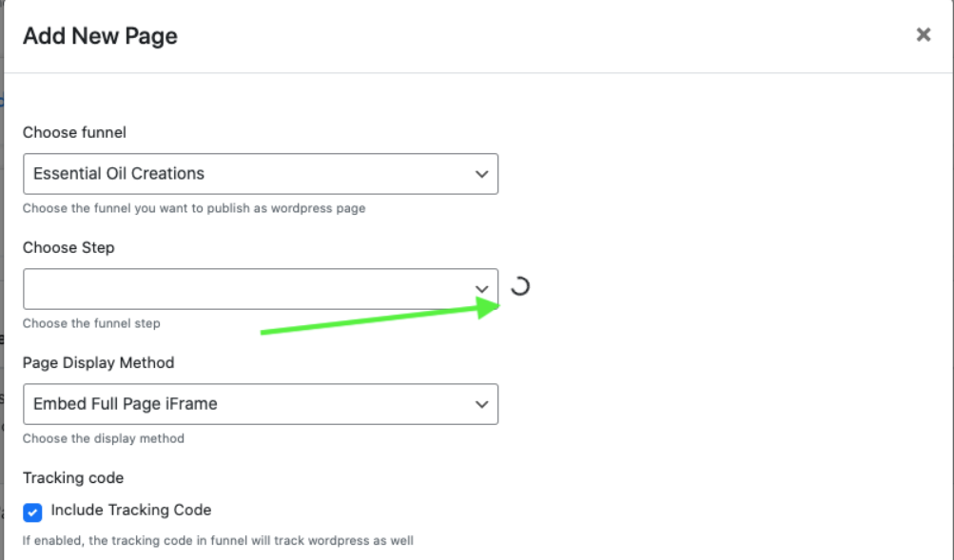Open the Embed Full Page iFrame dropdown
Image resolution: width=954 pixels, height=560 pixels.
pyautogui.click(x=247, y=404)
